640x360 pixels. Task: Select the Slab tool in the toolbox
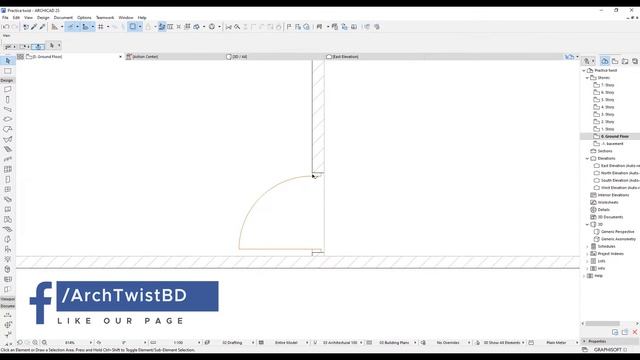coord(8,119)
